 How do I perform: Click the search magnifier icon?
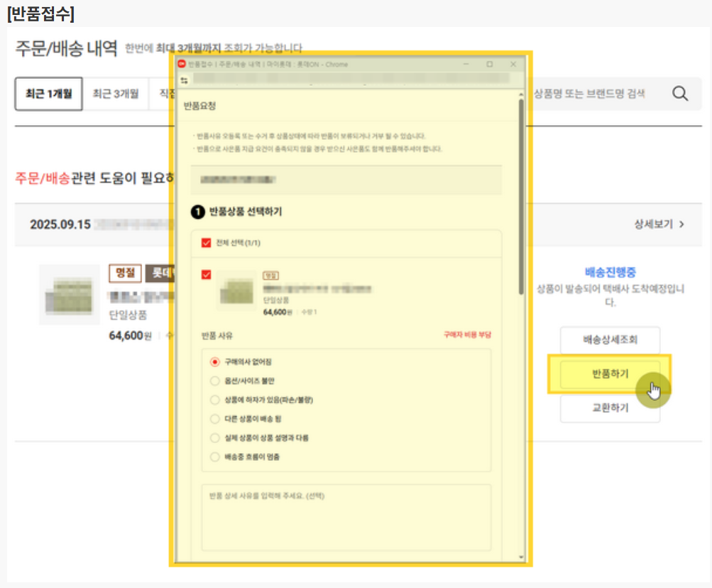tap(680, 94)
